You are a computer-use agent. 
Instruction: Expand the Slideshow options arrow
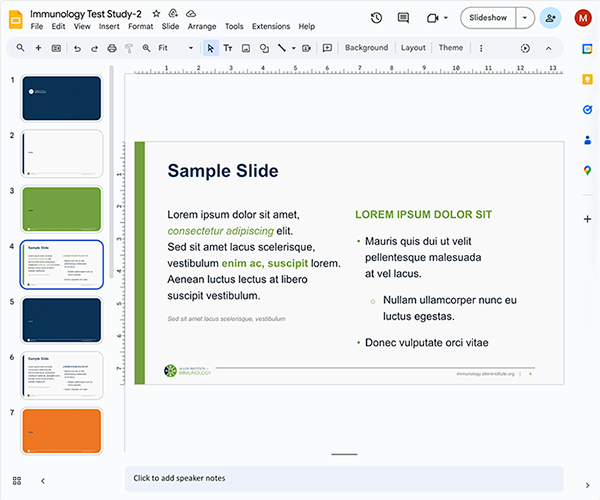click(x=523, y=18)
